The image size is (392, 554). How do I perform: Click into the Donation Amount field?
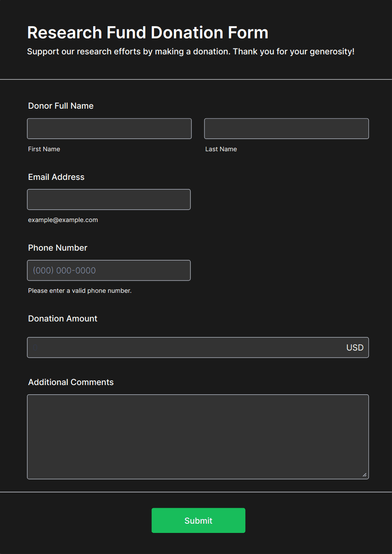coord(185,348)
